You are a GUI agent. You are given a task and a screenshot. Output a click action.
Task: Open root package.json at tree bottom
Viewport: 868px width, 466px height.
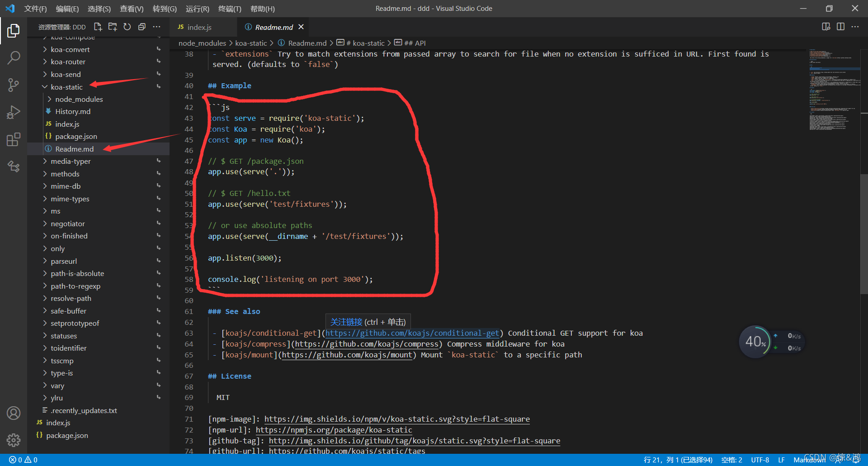tap(99, 435)
